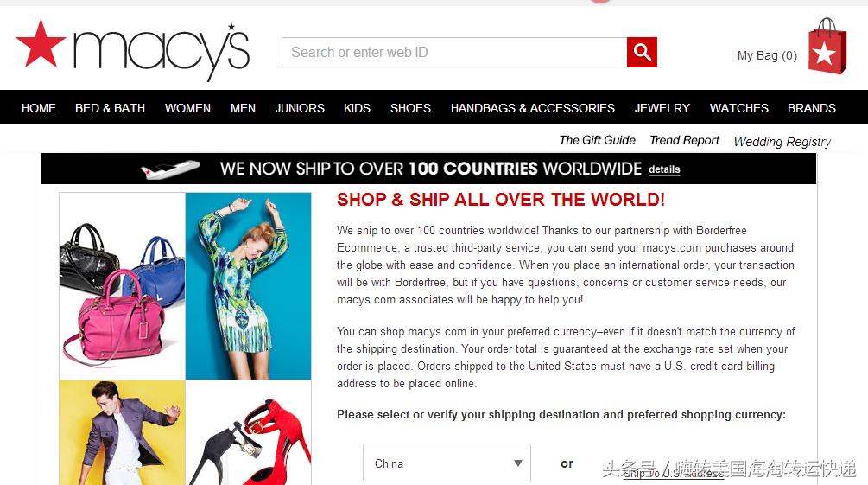
Task: Open the WOMEN menu
Action: (x=187, y=108)
